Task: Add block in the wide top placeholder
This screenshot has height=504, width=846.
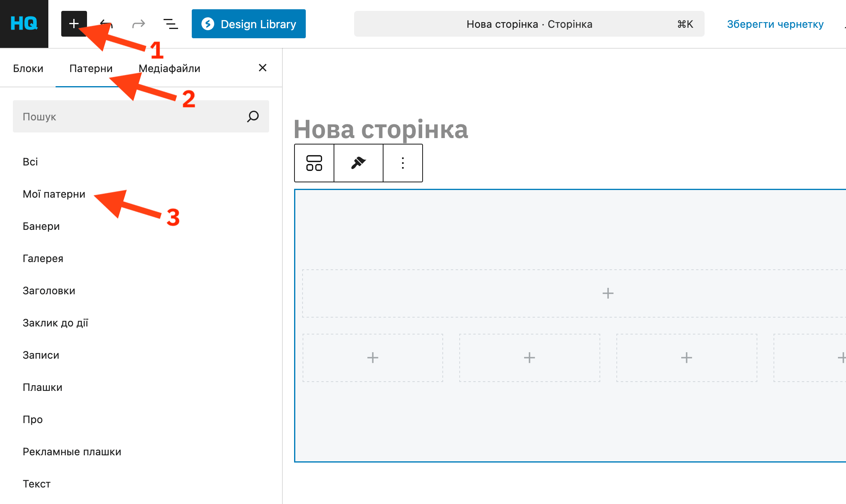Action: coord(608,293)
